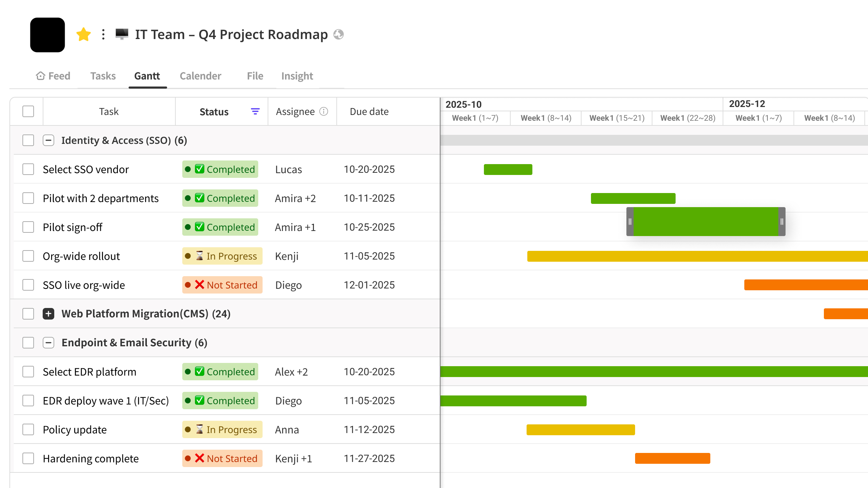Click the SSO live org-wide orange bar

coord(806,285)
